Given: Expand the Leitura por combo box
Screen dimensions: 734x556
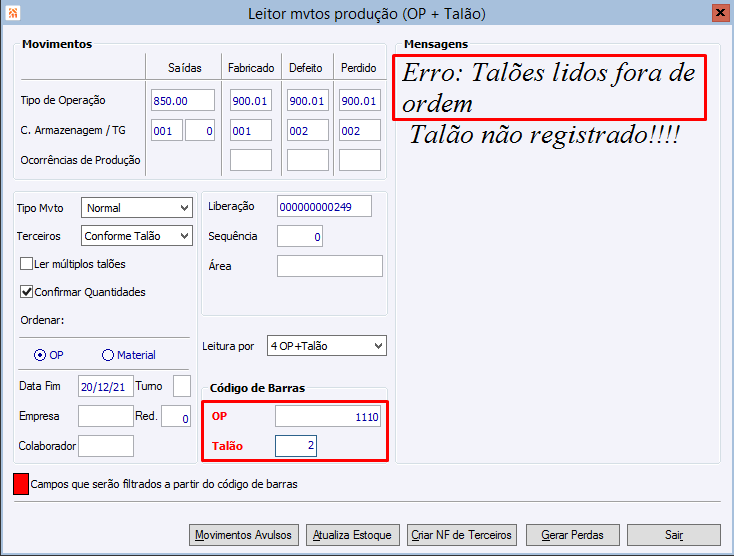Looking at the screenshot, I should click(327, 346).
